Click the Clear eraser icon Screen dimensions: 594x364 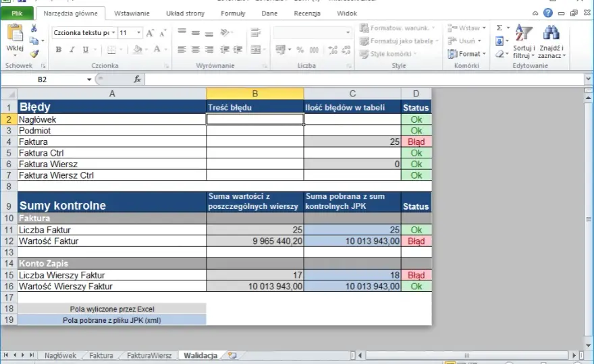pyautogui.click(x=500, y=54)
